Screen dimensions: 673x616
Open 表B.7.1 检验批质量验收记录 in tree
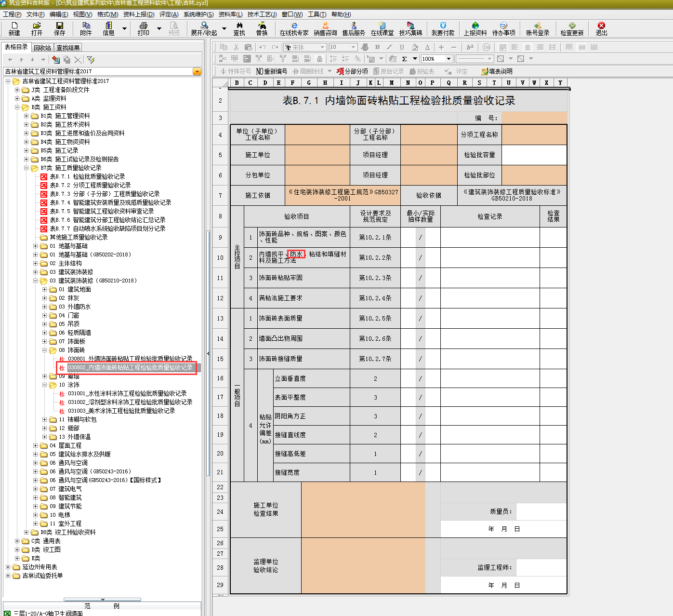(87, 176)
